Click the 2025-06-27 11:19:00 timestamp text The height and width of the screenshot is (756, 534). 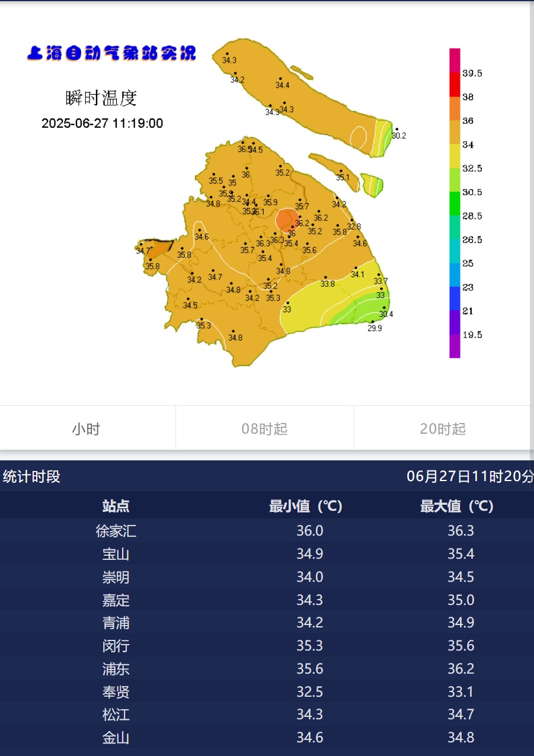tap(102, 124)
